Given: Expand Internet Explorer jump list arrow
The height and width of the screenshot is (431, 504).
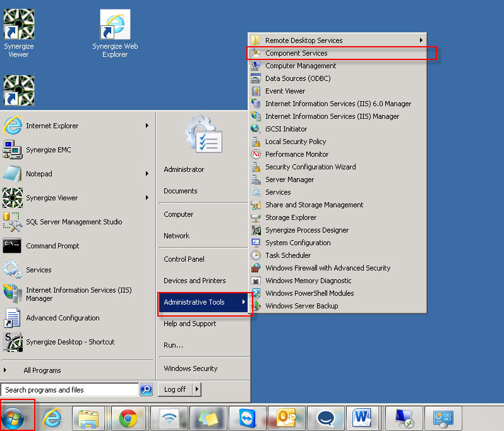Looking at the screenshot, I should (x=147, y=125).
